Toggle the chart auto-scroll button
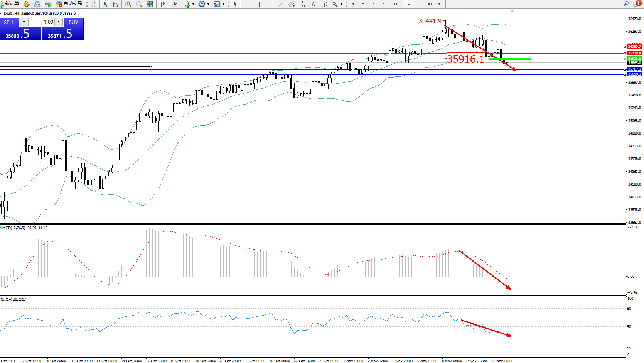The width and height of the screenshot is (644, 363). 163,4
